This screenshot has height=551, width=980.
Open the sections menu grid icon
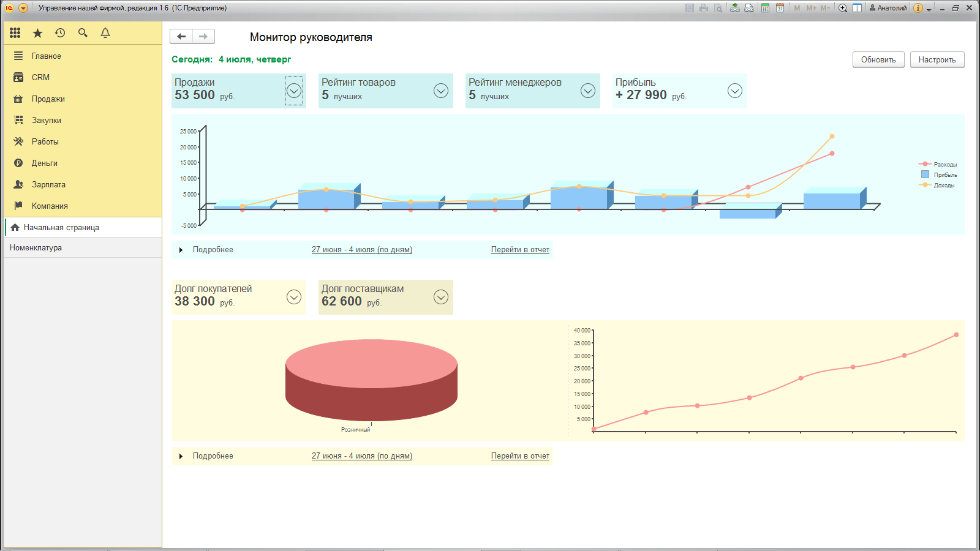click(x=15, y=33)
